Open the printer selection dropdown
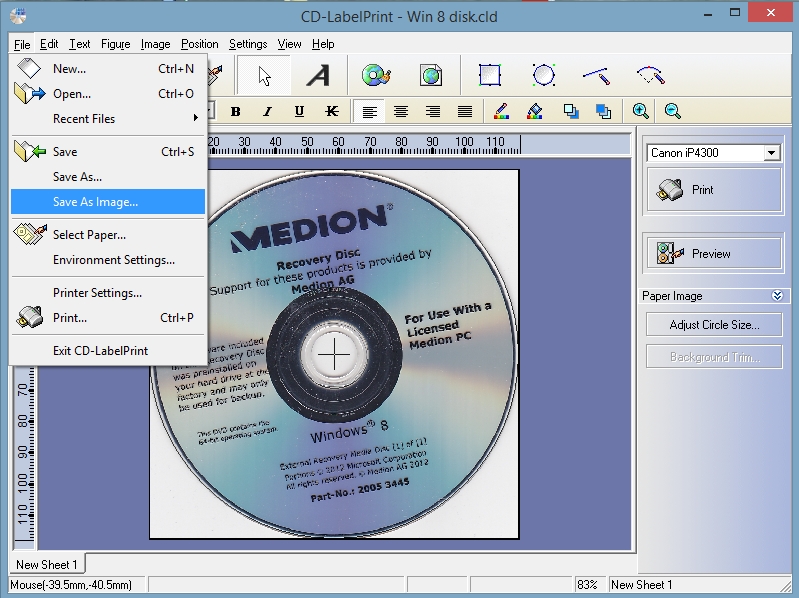The height and width of the screenshot is (598, 799). point(771,153)
